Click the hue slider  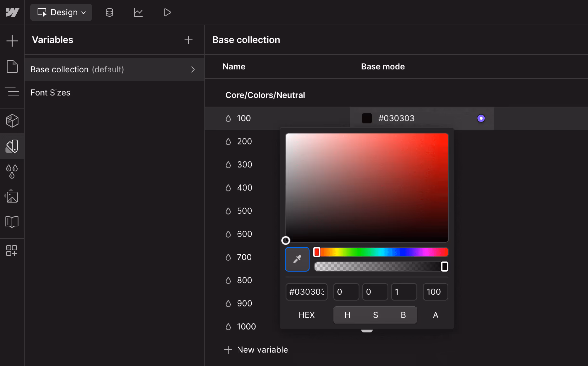coord(381,252)
